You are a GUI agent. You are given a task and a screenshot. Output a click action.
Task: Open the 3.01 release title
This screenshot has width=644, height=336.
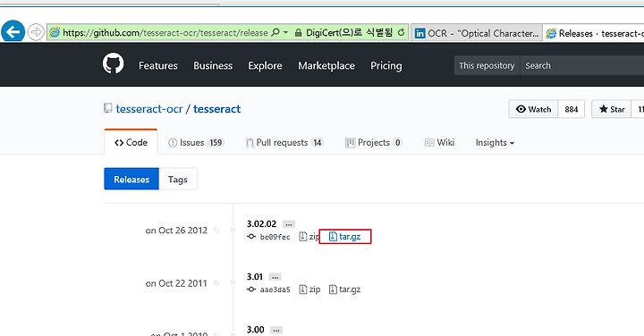255,276
